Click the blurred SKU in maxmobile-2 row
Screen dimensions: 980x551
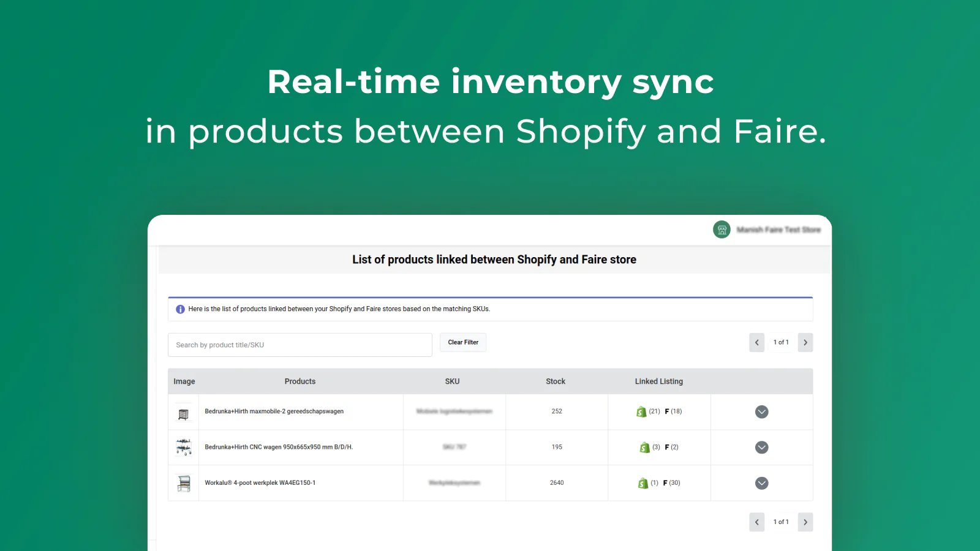coord(454,411)
